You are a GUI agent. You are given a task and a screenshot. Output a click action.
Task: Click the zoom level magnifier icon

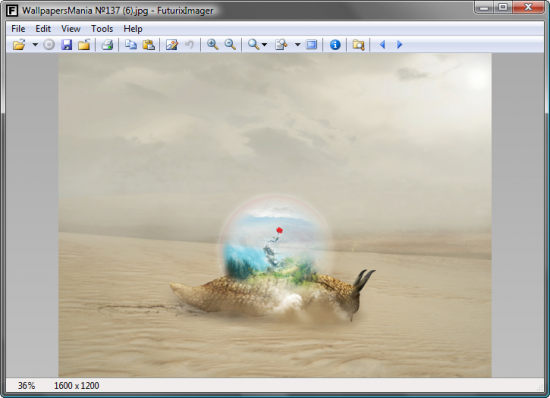253,45
